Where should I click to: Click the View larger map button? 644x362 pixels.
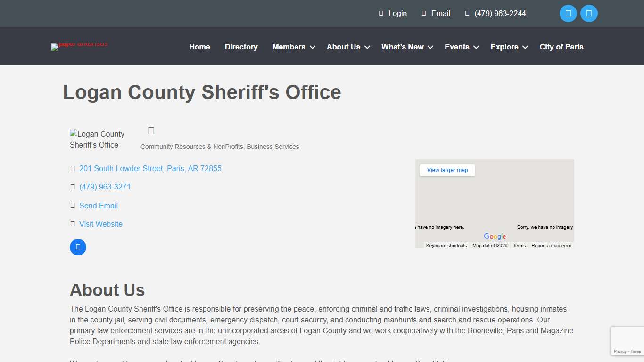446,170
